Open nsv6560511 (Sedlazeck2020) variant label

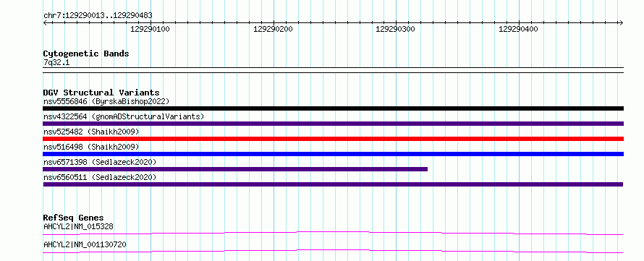point(100,177)
